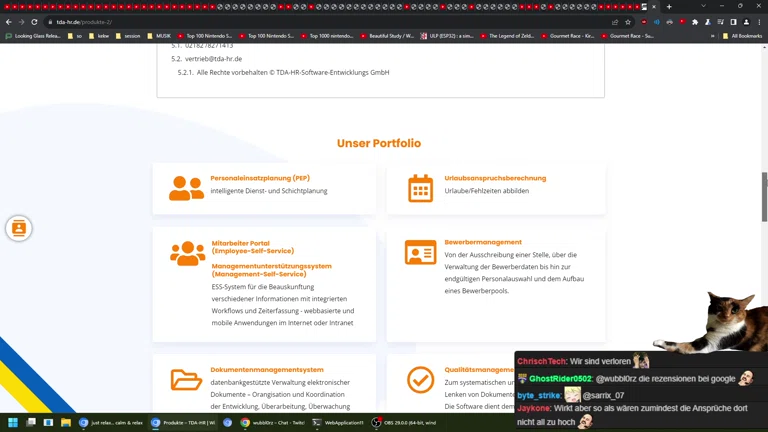Open Personaleinsatzplanung (PEP) heading
This screenshot has width=768, height=432.
pos(260,178)
